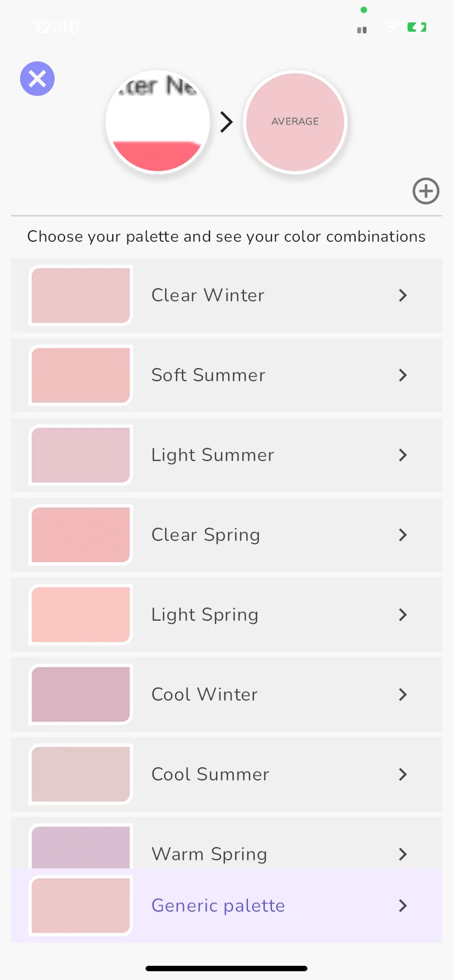Tap the chevron arrow on the Cool Winter row

(x=403, y=695)
